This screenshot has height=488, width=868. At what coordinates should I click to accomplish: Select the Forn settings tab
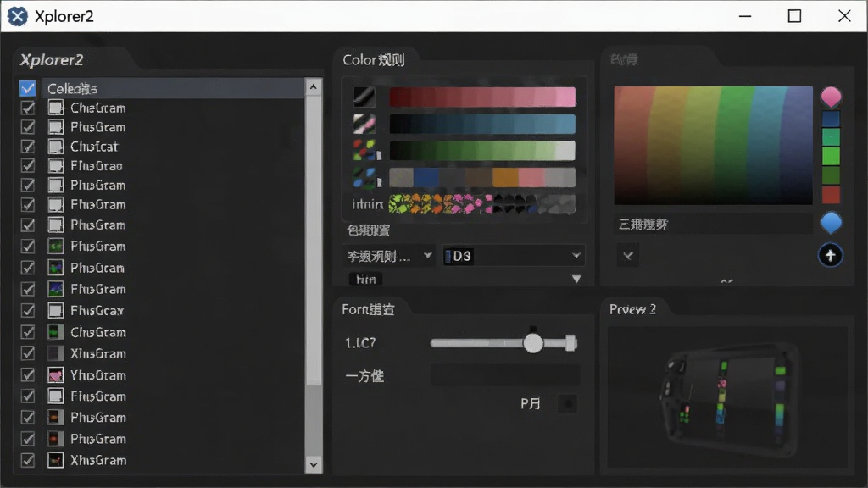click(368, 309)
